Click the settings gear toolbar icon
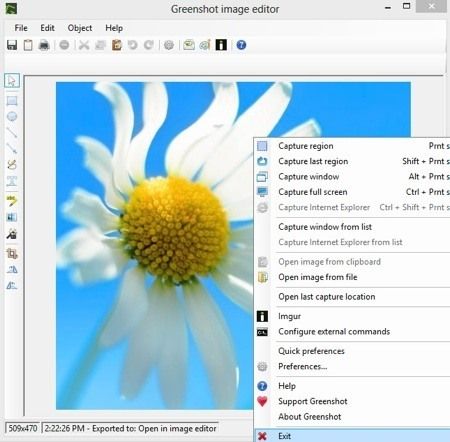The image size is (450, 442). (x=169, y=45)
